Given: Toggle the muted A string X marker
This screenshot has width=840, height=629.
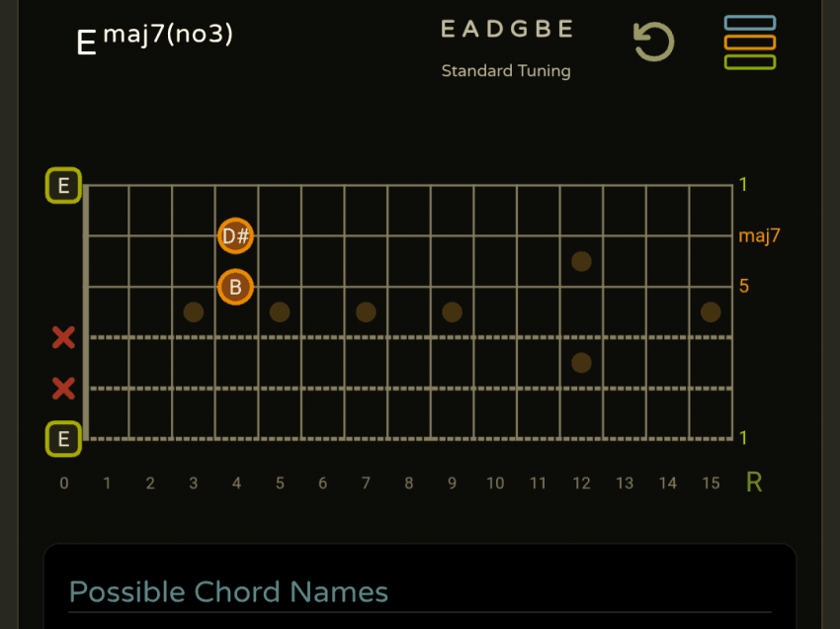Looking at the screenshot, I should 63,389.
